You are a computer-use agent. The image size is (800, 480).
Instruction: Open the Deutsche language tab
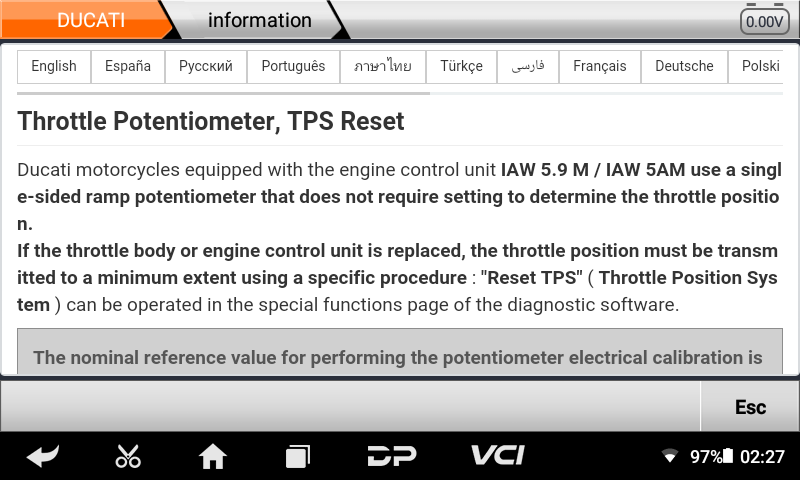pos(684,66)
